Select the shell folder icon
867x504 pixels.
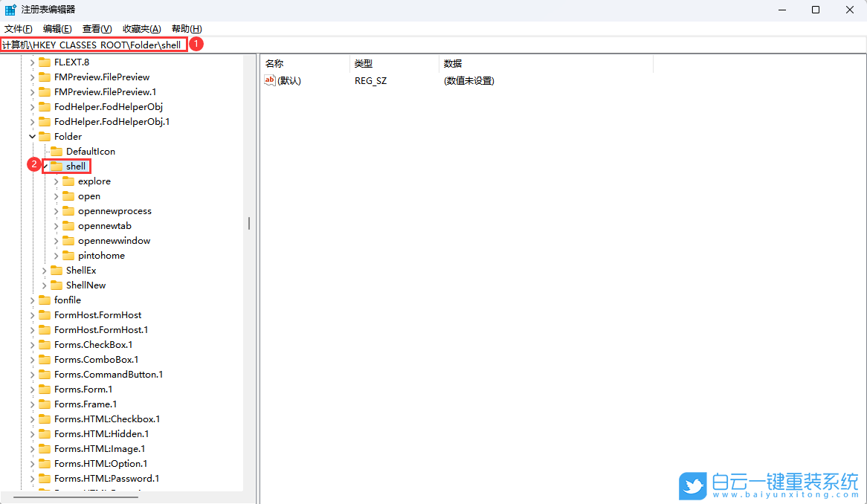58,166
